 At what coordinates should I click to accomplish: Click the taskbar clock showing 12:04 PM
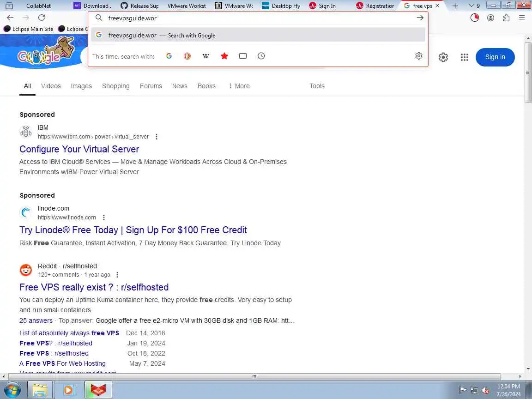(508, 390)
